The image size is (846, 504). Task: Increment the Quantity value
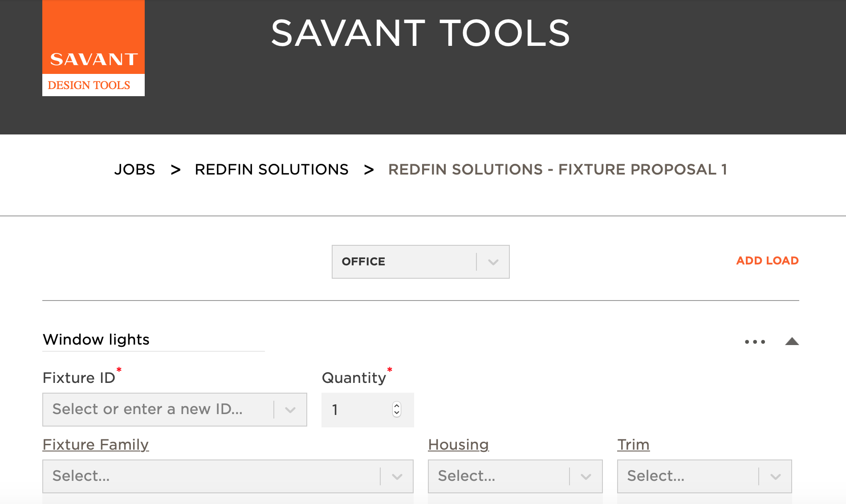tap(396, 406)
